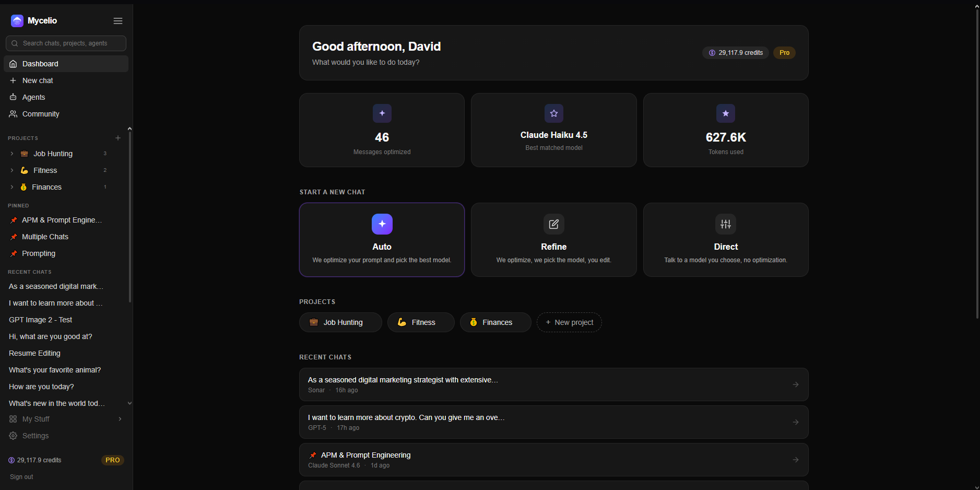Click arrow on digital marketing chat row
Image resolution: width=980 pixels, height=490 pixels.
(796, 384)
